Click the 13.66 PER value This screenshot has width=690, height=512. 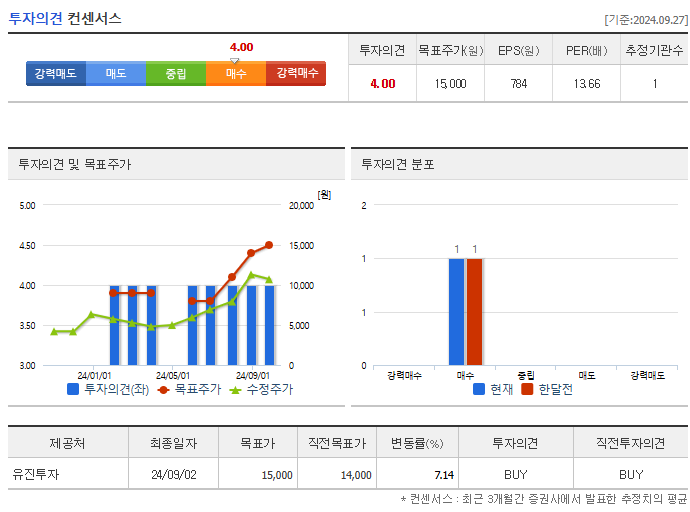tap(587, 84)
